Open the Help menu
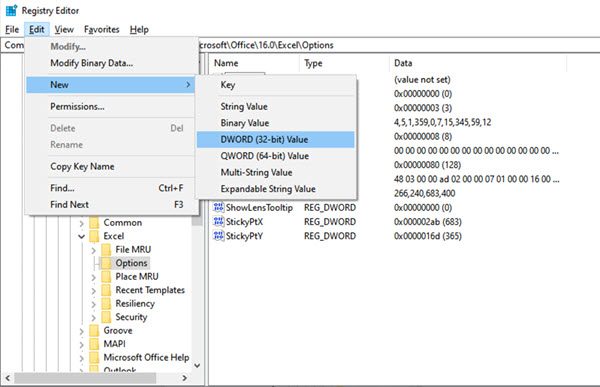 pos(139,29)
